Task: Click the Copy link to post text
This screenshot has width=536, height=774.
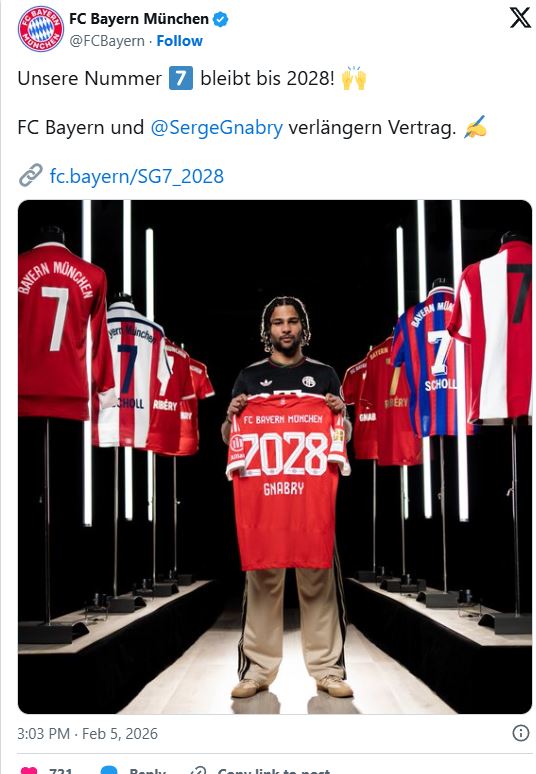Action: pyautogui.click(x=273, y=771)
